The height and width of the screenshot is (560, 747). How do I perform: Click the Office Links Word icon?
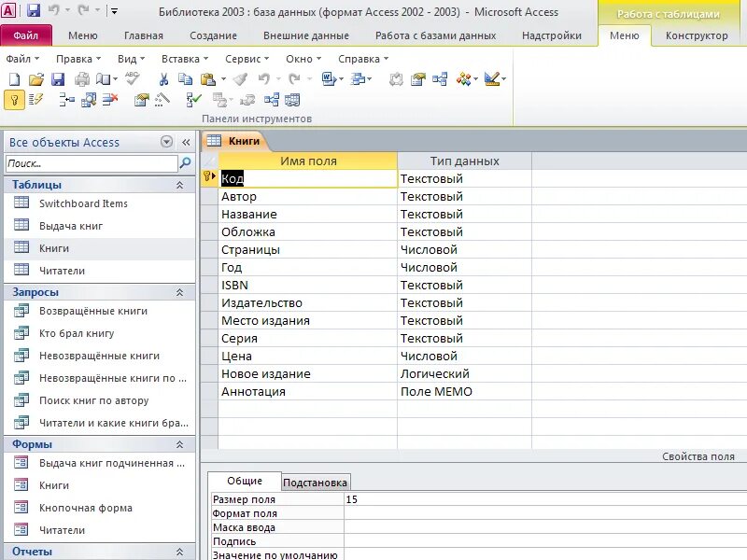pos(329,79)
